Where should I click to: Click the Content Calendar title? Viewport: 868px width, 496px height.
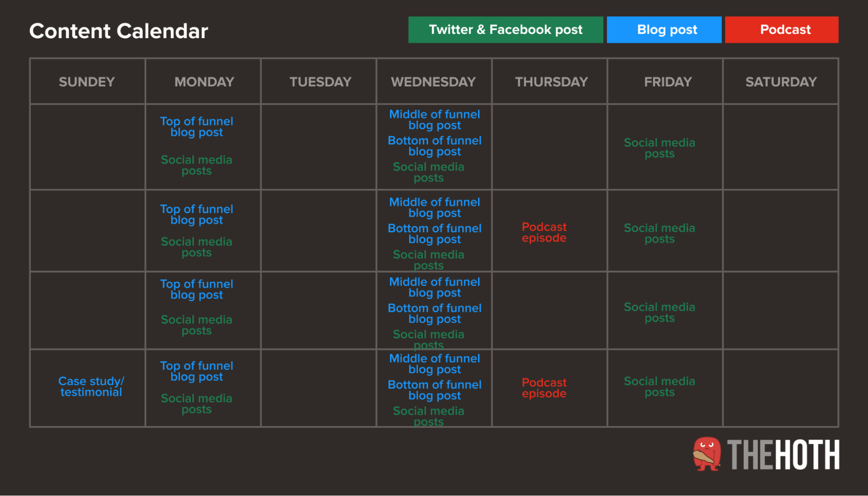point(119,31)
